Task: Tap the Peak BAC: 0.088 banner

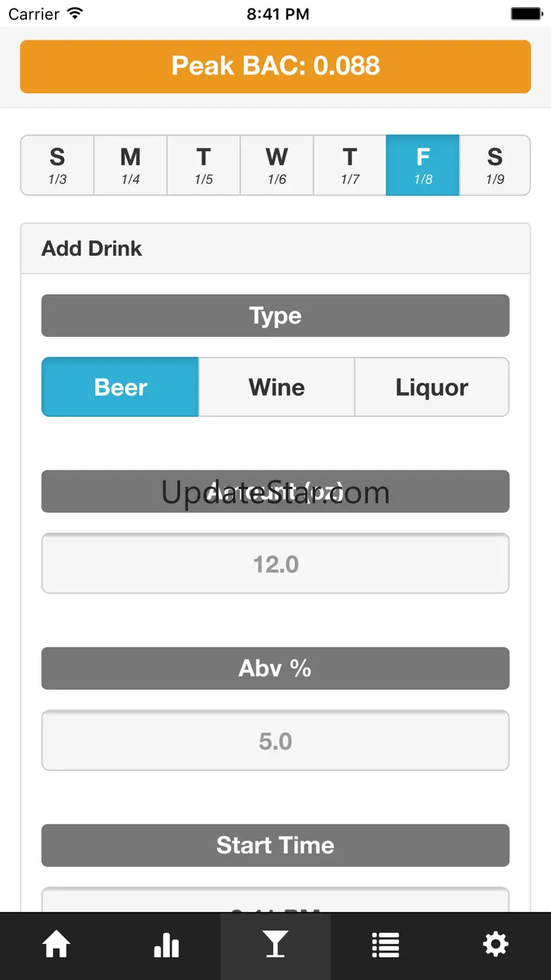Action: point(275,66)
